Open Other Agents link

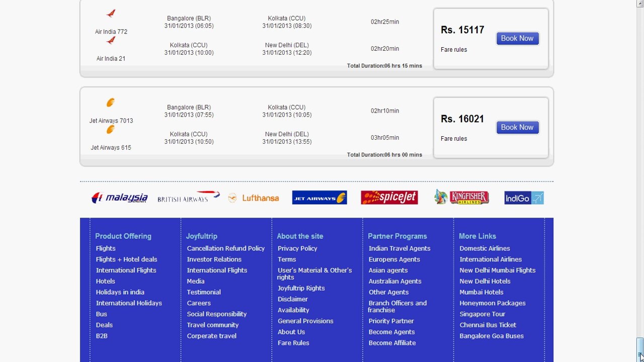[x=388, y=292]
